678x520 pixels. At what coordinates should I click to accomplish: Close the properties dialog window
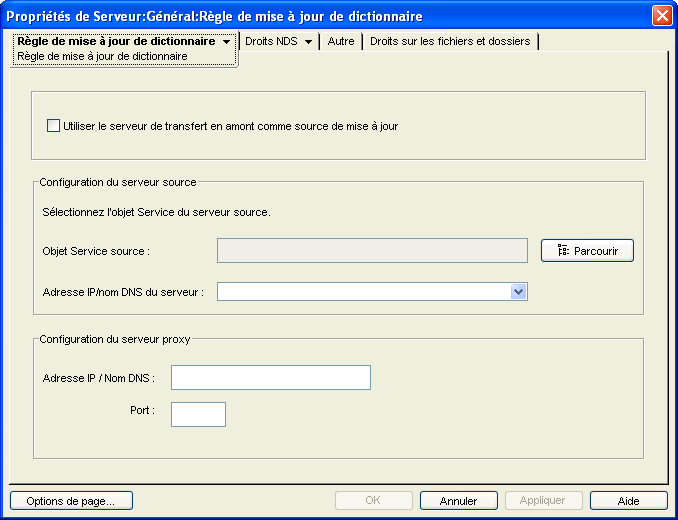click(x=661, y=16)
